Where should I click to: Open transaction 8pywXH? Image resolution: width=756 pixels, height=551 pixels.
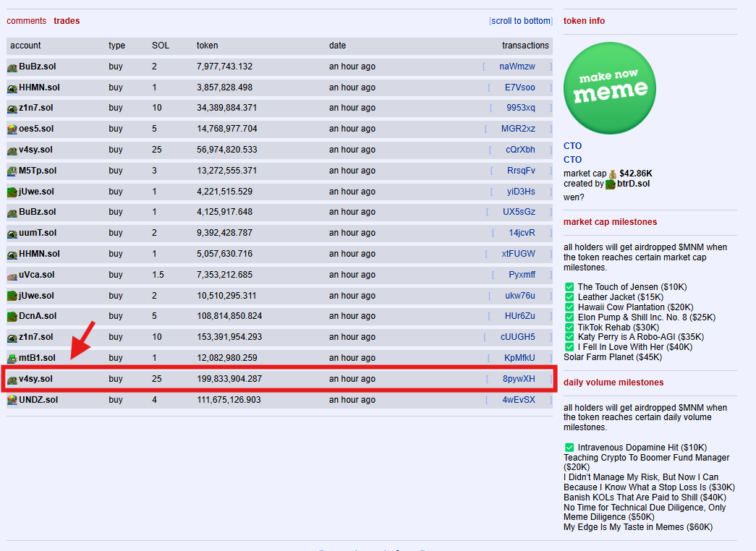pyautogui.click(x=519, y=379)
